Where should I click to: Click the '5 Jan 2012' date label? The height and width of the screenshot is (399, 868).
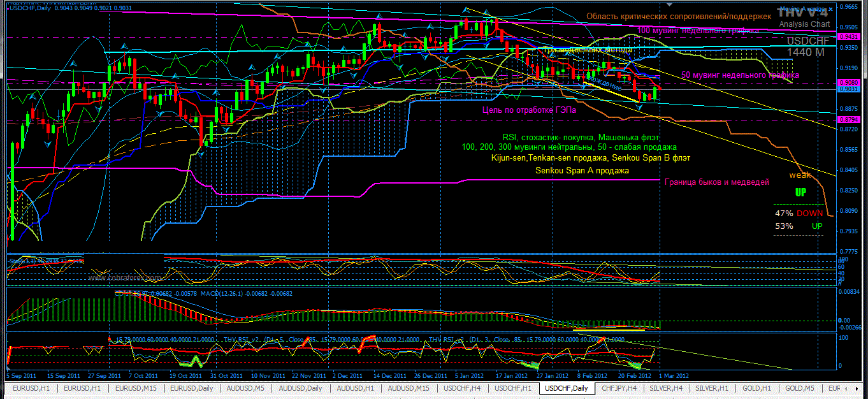(x=470, y=375)
